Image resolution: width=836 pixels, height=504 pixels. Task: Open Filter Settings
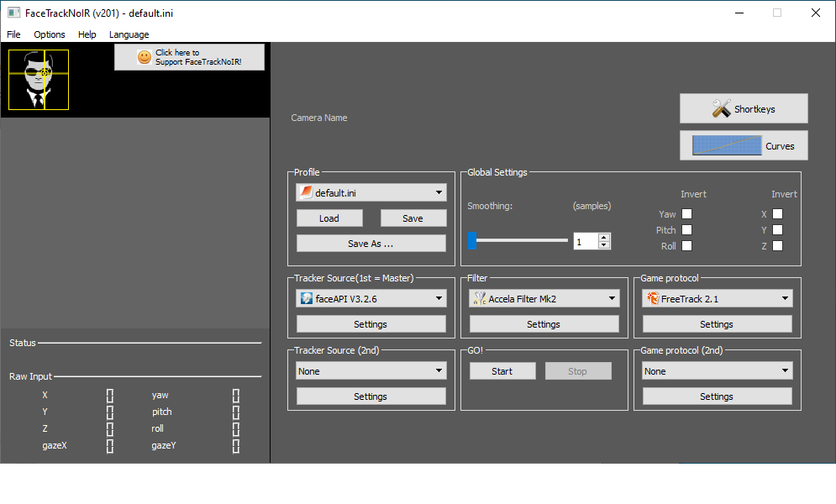pyautogui.click(x=544, y=324)
